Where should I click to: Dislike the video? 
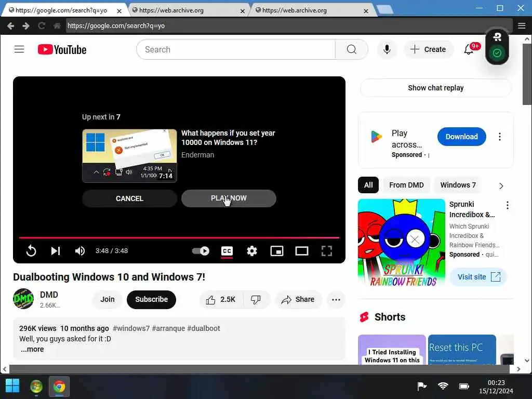click(x=256, y=300)
